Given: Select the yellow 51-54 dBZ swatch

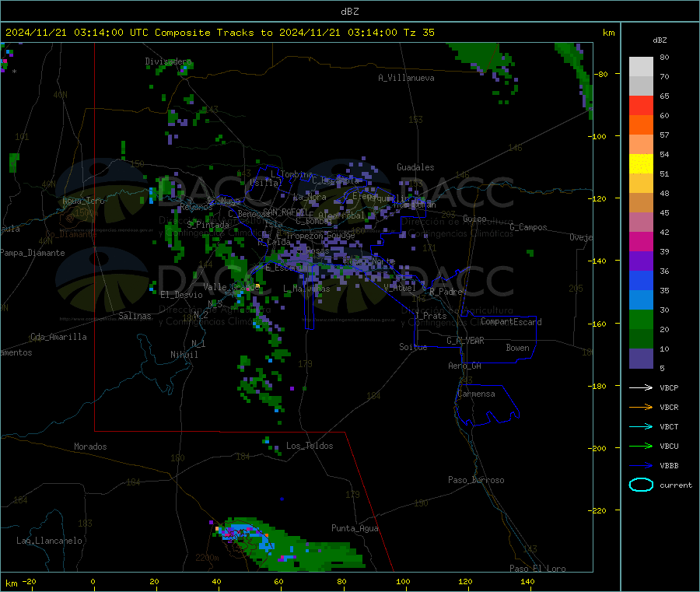Looking at the screenshot, I should pos(641,164).
